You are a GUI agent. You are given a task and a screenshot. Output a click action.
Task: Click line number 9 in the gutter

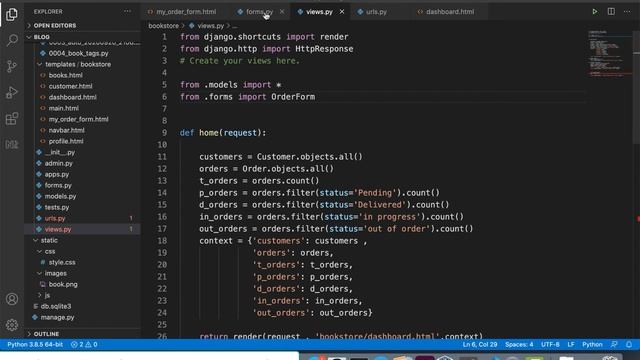(164, 133)
